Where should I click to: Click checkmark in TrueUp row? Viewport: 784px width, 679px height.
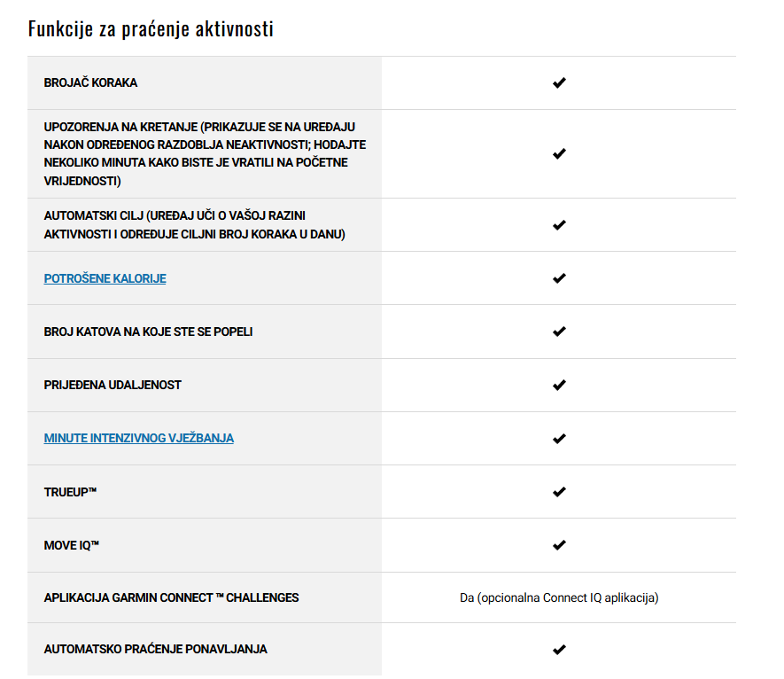559,492
